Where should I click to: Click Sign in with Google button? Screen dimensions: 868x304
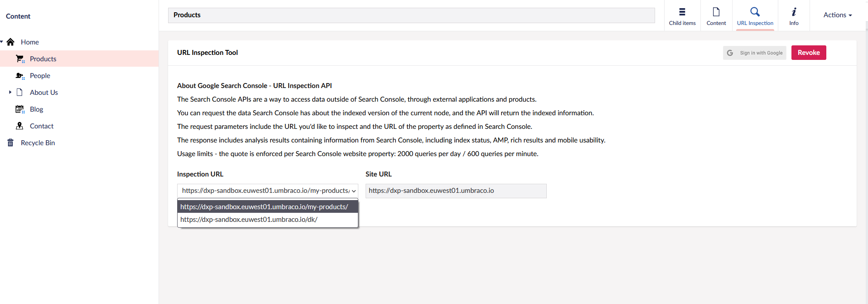point(755,53)
